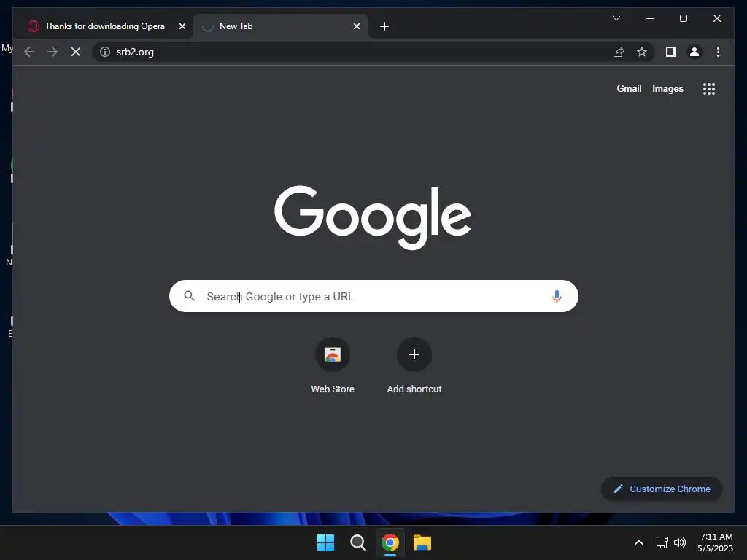Open Google Images link
Screen dimensions: 747x560
point(667,88)
